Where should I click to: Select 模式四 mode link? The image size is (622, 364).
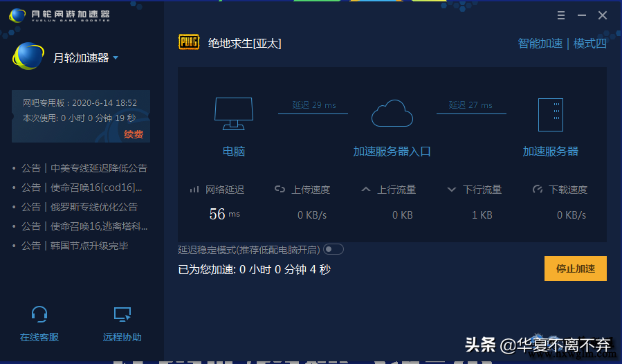click(x=590, y=44)
